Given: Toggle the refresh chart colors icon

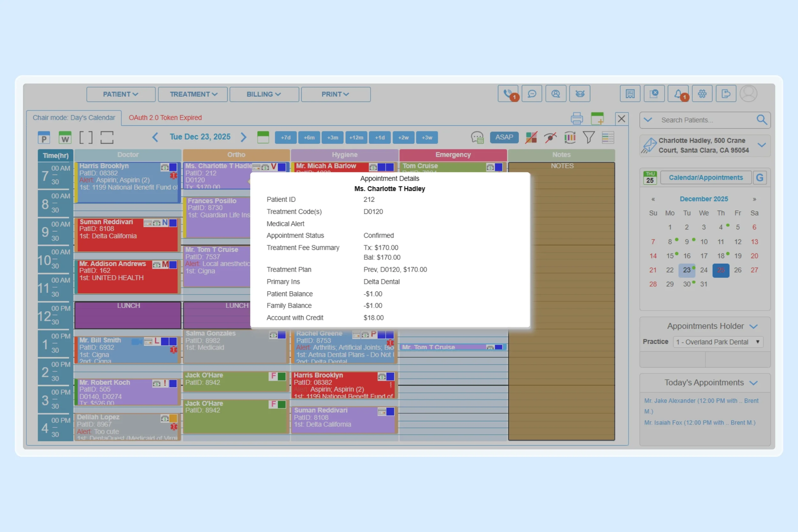Looking at the screenshot, I should click(570, 138).
